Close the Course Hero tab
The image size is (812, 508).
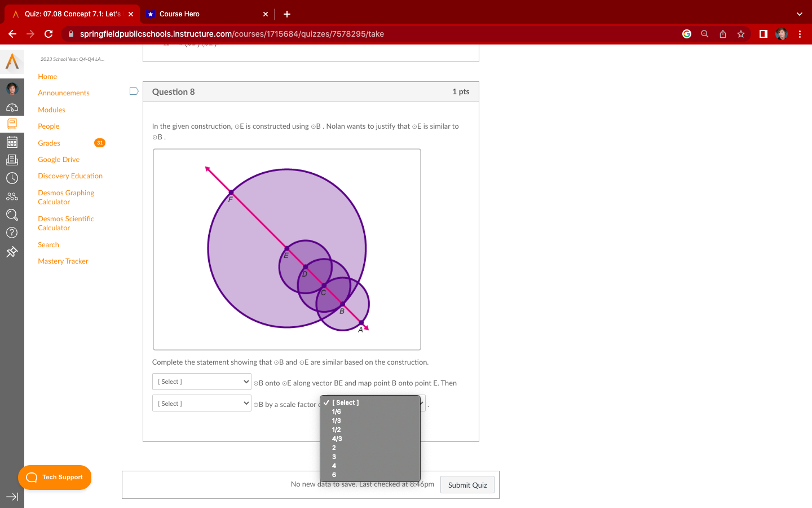[x=266, y=14]
